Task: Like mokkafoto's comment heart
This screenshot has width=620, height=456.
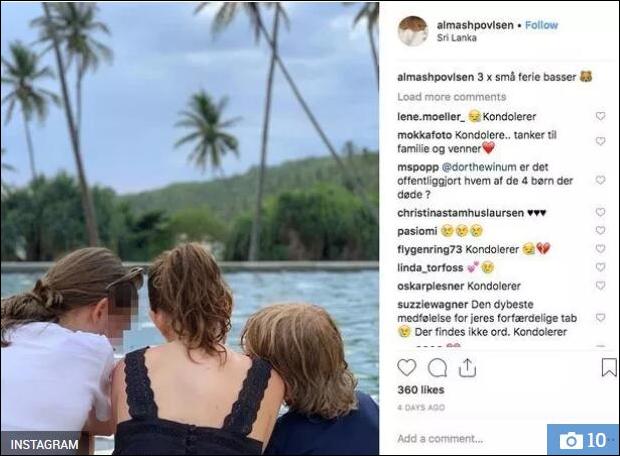Action: 600,141
